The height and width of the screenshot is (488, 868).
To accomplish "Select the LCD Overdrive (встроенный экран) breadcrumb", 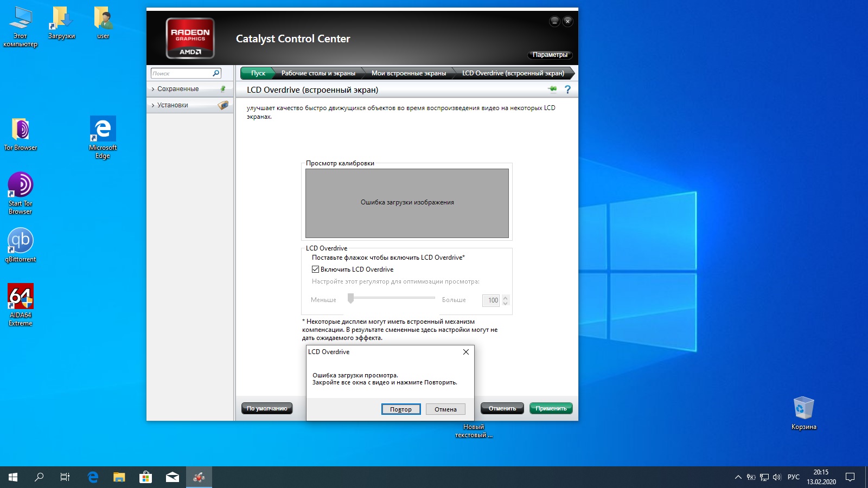I will pos(513,73).
